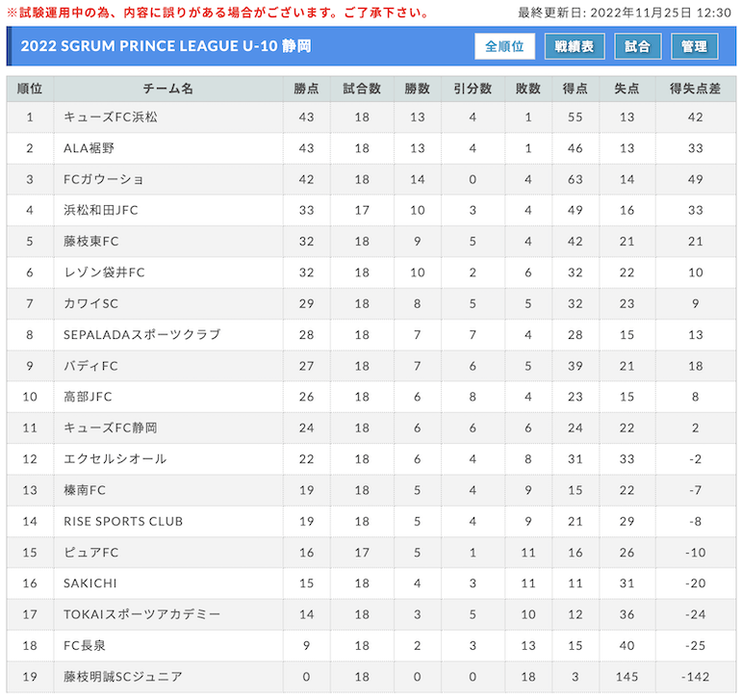
Task: Click the チーム名 column header
Action: 168,89
